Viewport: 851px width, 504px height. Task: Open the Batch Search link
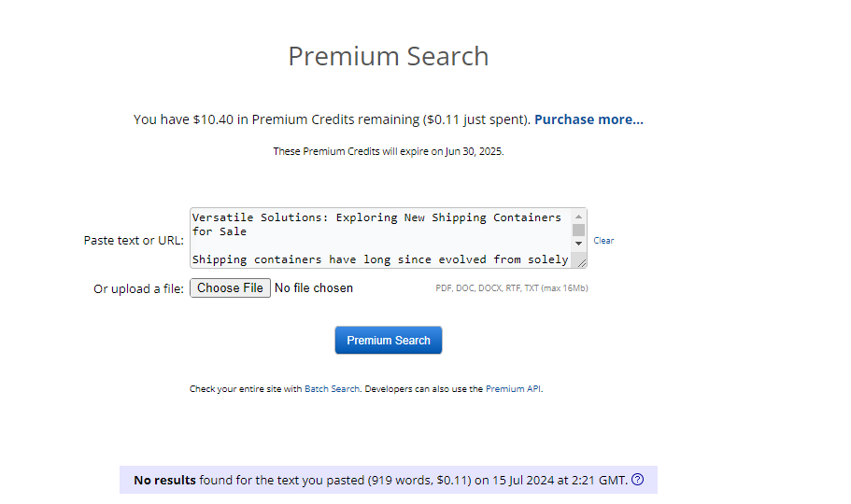(x=333, y=388)
